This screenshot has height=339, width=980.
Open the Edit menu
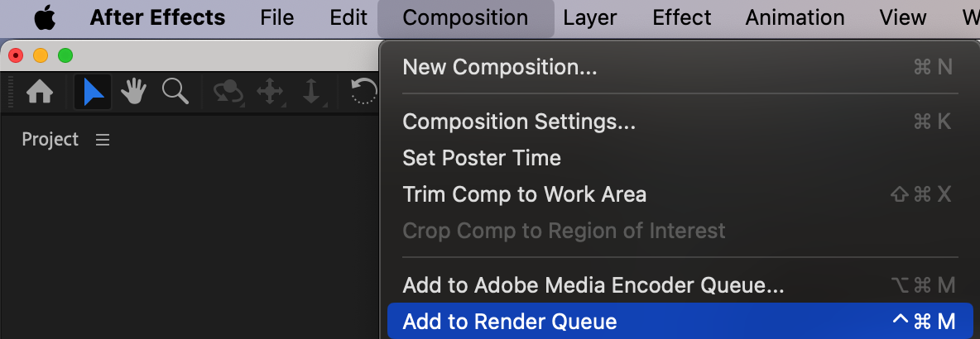coord(348,17)
